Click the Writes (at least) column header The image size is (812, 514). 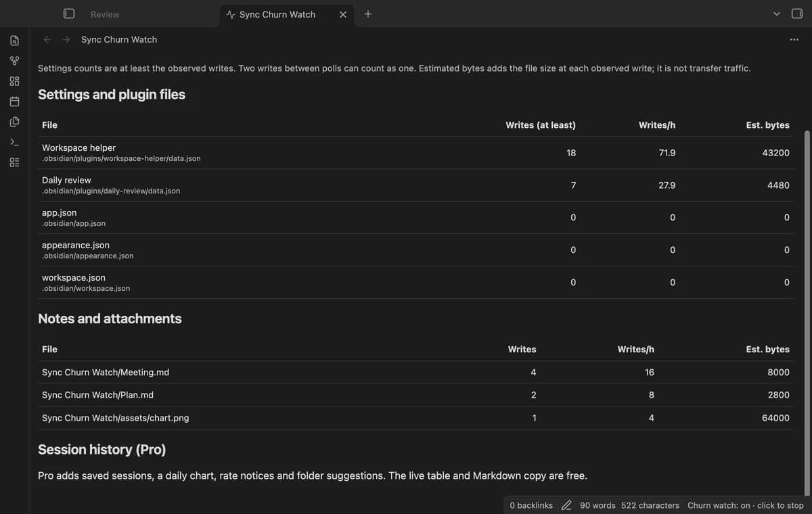tap(541, 125)
